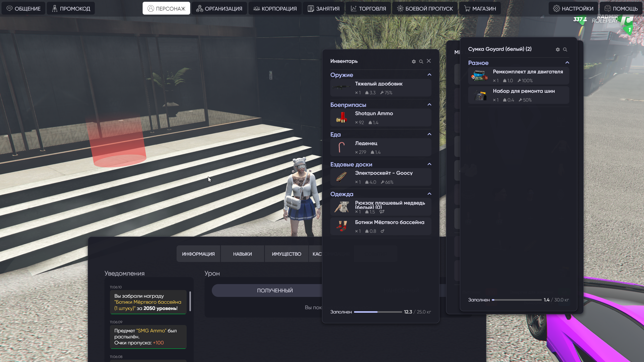Open the Магазин top menu

[x=480, y=9]
